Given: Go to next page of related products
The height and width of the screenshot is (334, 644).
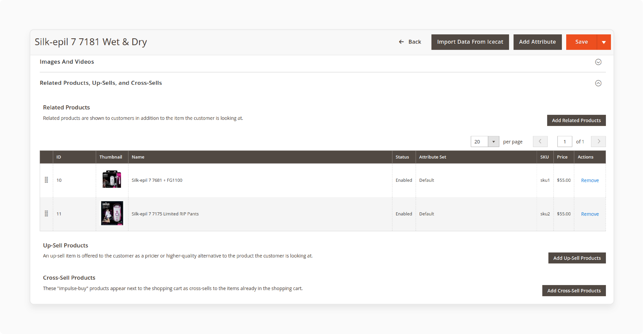Looking at the screenshot, I should [598, 141].
